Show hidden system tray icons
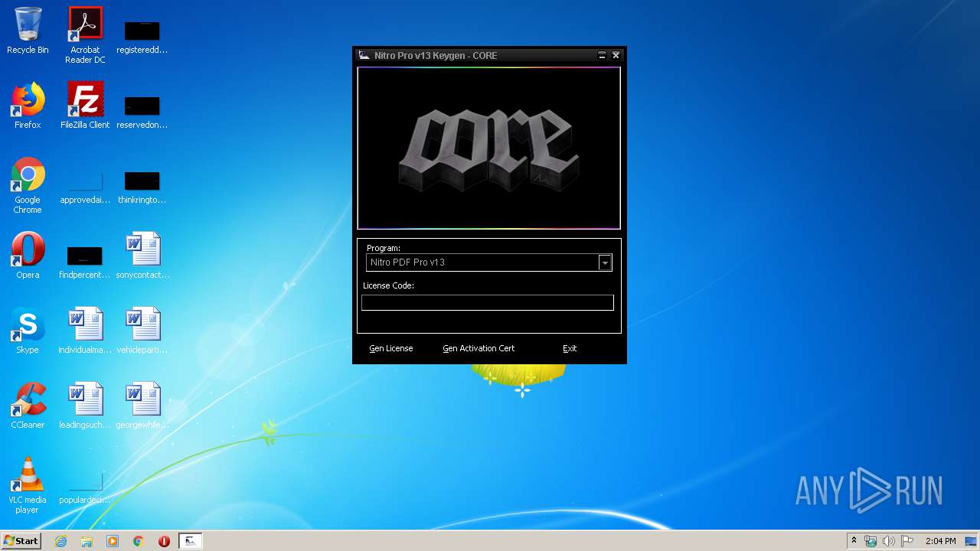Image resolution: width=980 pixels, height=551 pixels. [854, 541]
